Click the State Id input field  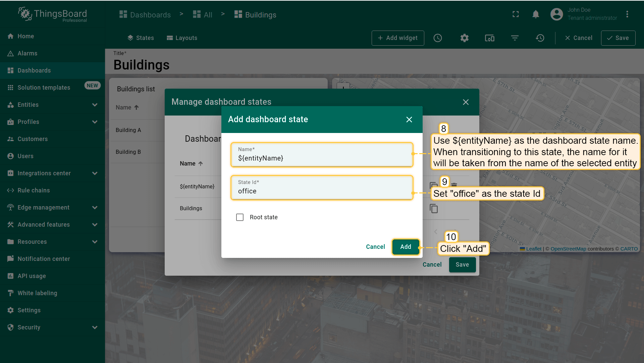click(x=321, y=191)
